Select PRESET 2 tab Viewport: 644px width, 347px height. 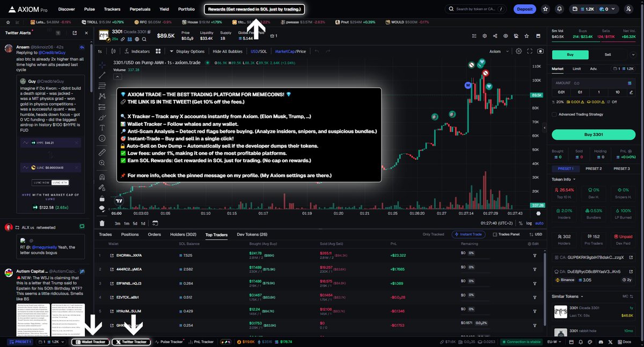[594, 169]
